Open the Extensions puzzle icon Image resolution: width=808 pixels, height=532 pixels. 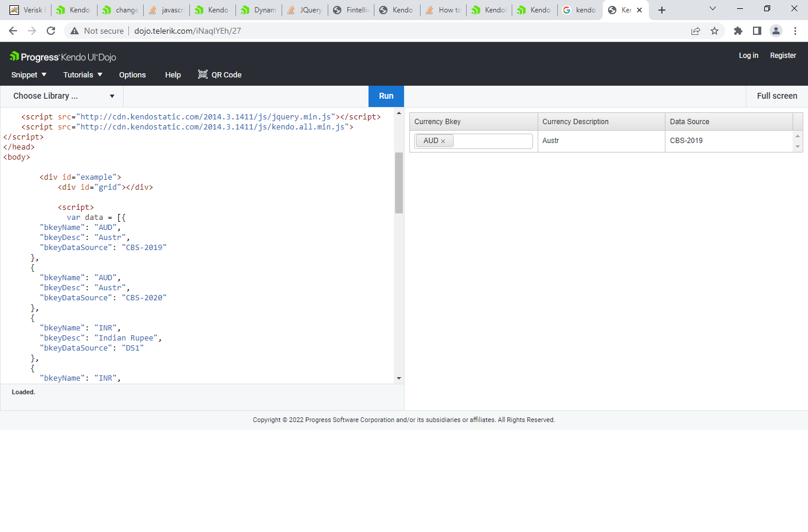tap(738, 31)
